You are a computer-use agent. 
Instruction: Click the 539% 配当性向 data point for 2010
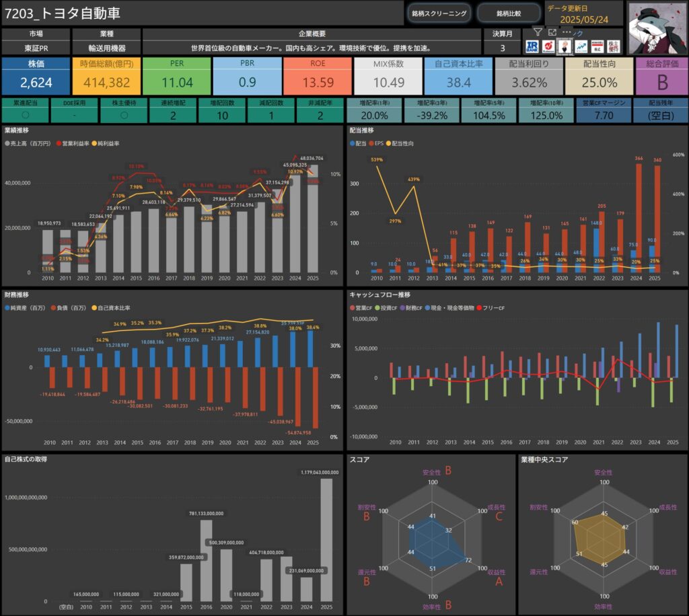[377, 165]
